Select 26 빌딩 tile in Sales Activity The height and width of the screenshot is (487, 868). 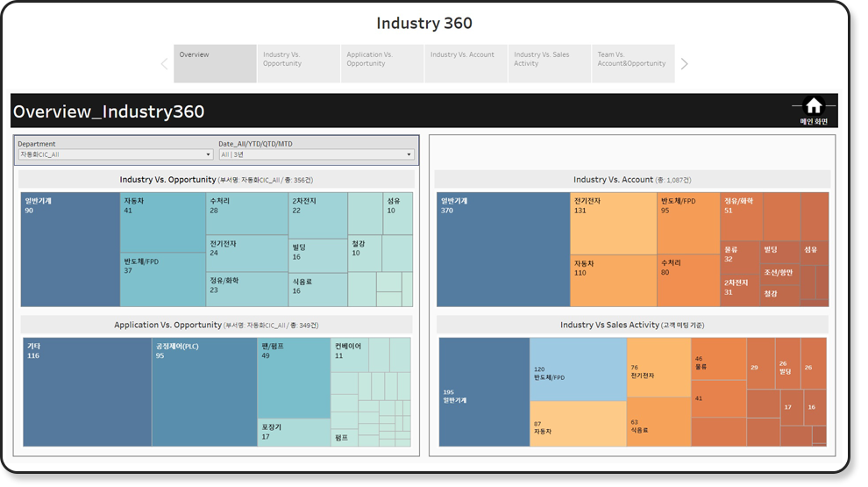point(787,363)
